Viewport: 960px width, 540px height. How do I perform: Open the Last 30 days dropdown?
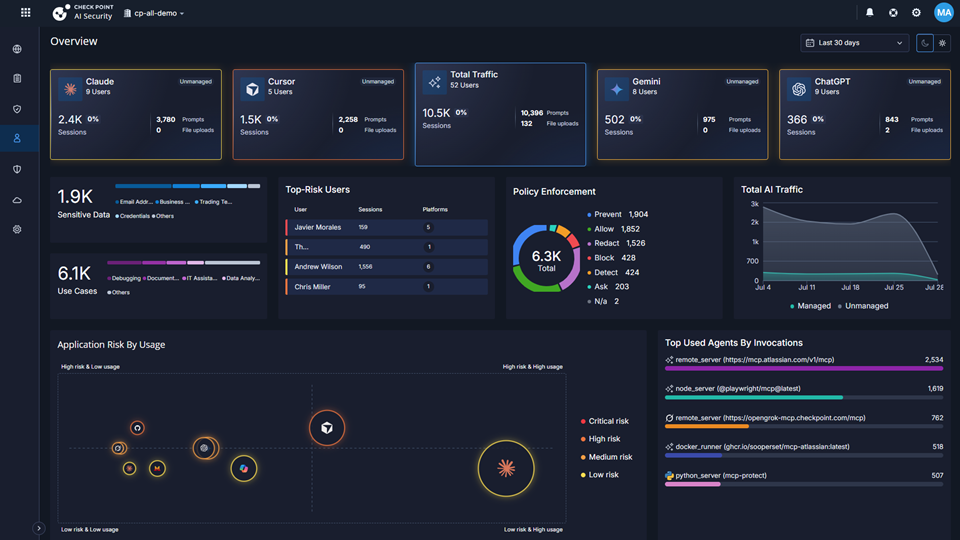(x=854, y=43)
